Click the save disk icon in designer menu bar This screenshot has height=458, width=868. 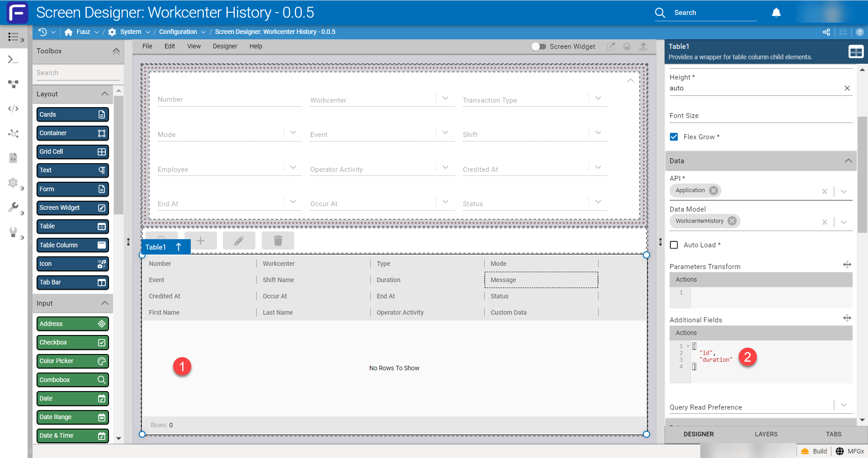click(627, 46)
